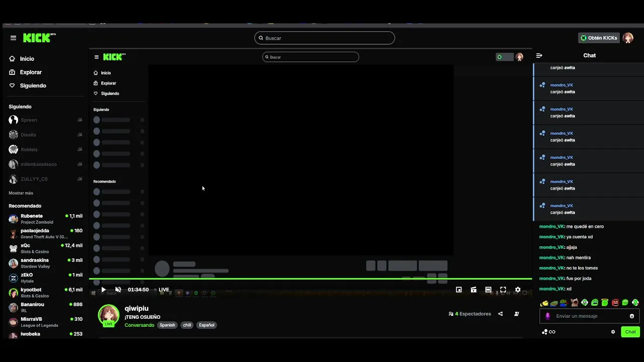Viewport: 644px width, 362px height.
Task: Unmute the stream via the muted speaker icon
Action: click(118, 290)
